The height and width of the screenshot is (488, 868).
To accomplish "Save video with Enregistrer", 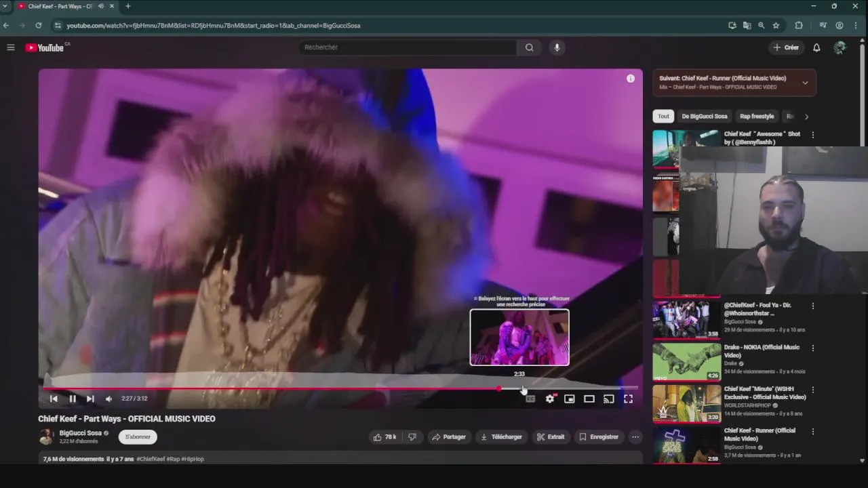I will [599, 437].
